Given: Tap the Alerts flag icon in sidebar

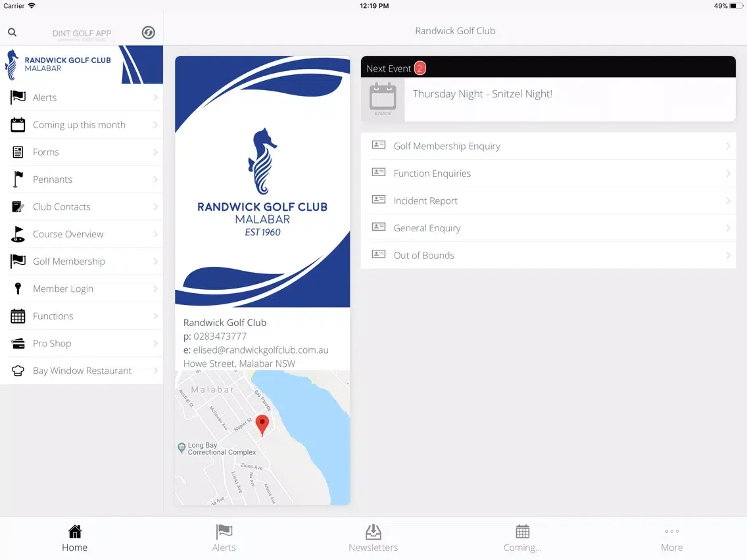Looking at the screenshot, I should (x=18, y=97).
